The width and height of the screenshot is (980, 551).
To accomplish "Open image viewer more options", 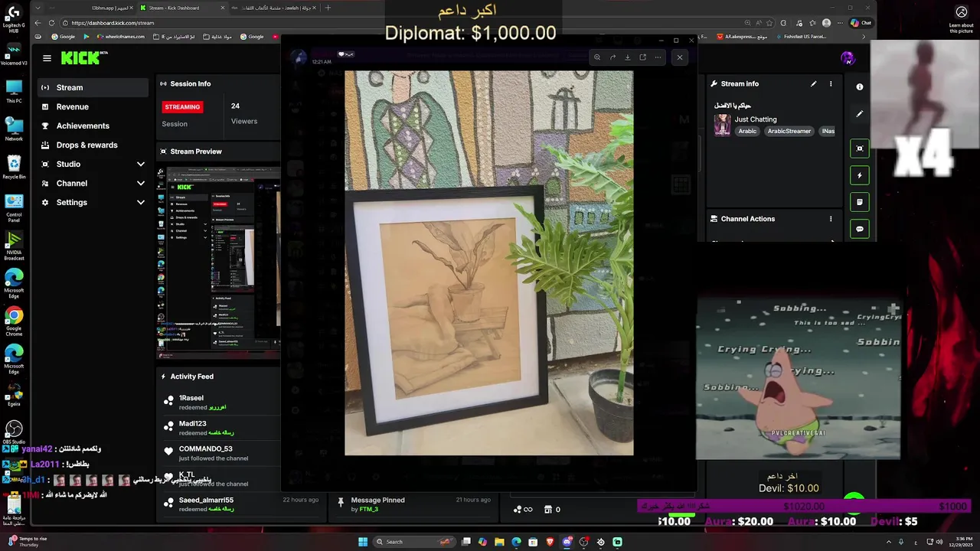I will click(658, 57).
